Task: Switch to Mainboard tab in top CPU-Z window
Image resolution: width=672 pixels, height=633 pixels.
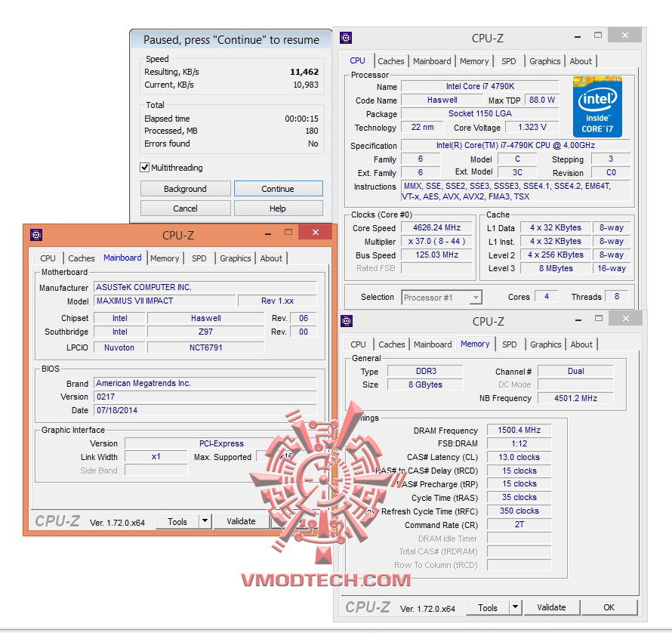Action: click(x=432, y=61)
